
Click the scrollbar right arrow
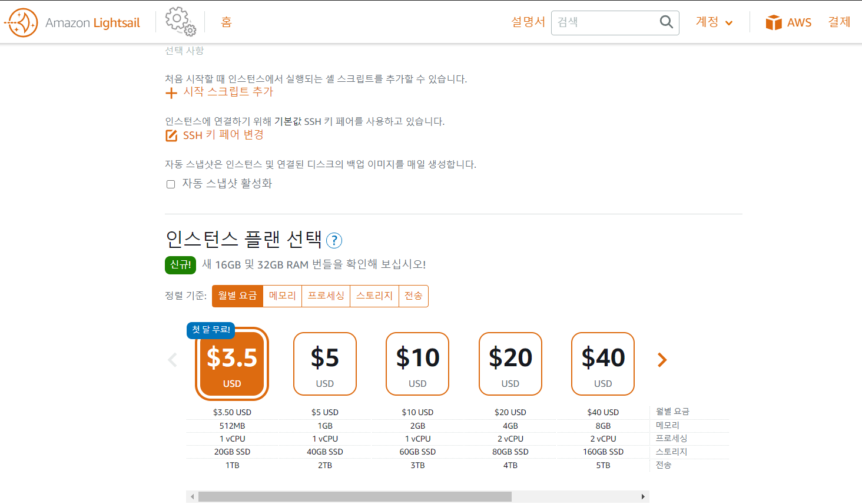click(x=643, y=497)
